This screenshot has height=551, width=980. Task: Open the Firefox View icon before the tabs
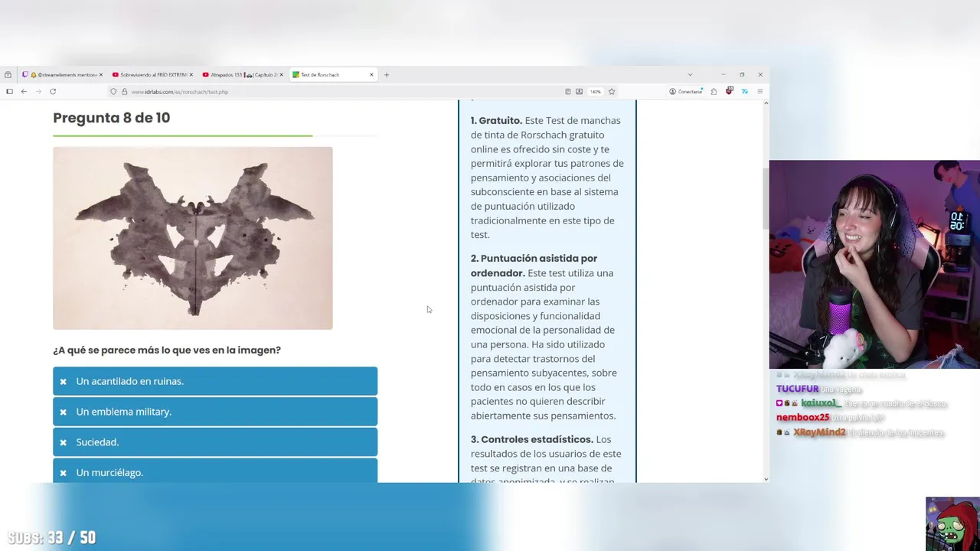pyautogui.click(x=8, y=75)
